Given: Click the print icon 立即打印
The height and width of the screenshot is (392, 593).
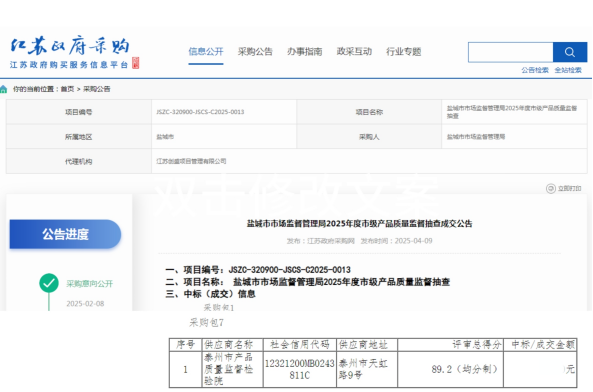Looking at the screenshot, I should [551, 188].
